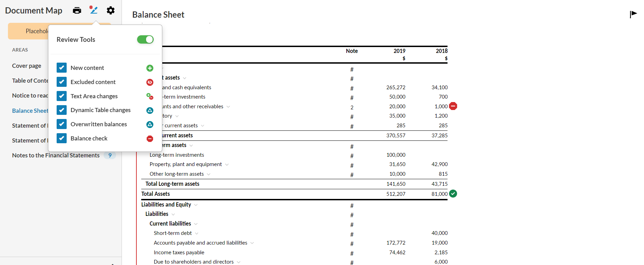Viewport: 644px width, 265px height.
Task: Click the Placeholder button in sidebar
Action: [28, 31]
